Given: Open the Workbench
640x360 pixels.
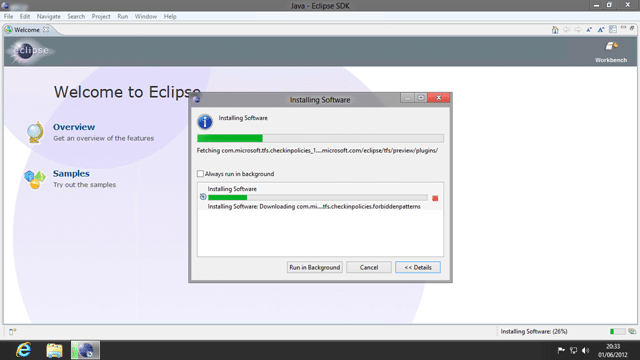Looking at the screenshot, I should point(611,52).
